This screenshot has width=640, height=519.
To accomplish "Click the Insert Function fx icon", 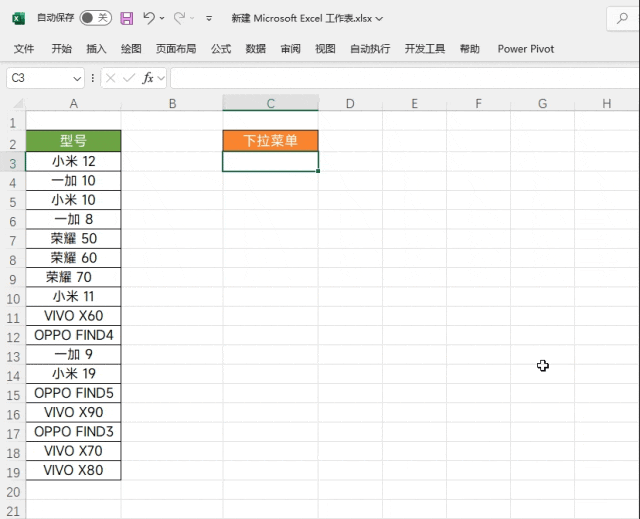I will (x=148, y=78).
